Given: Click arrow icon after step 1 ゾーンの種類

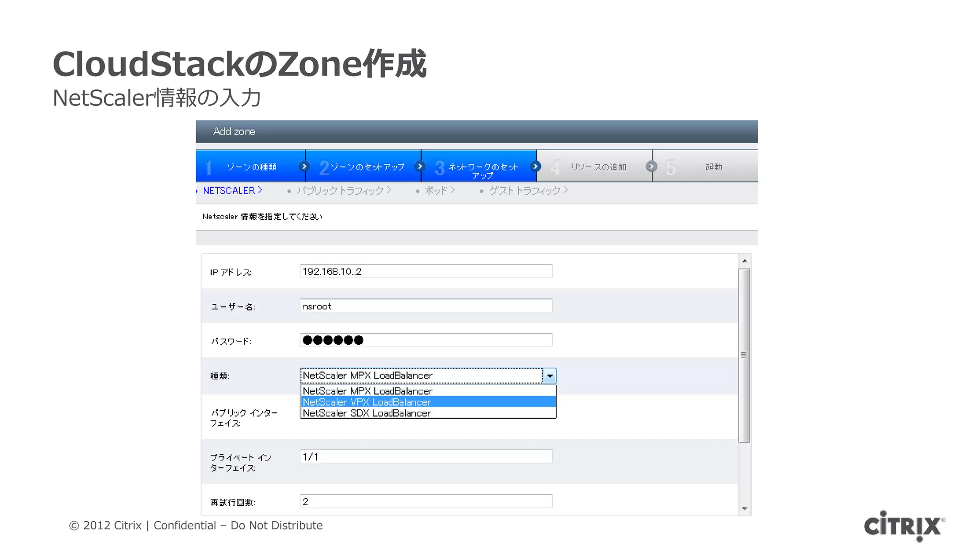Looking at the screenshot, I should point(304,166).
